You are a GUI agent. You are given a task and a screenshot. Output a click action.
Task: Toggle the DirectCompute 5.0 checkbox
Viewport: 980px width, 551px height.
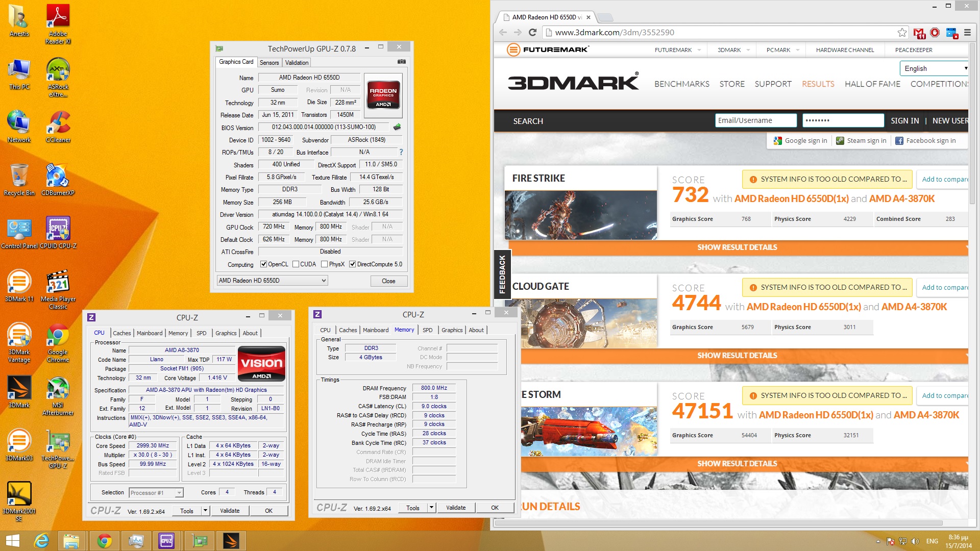point(352,264)
